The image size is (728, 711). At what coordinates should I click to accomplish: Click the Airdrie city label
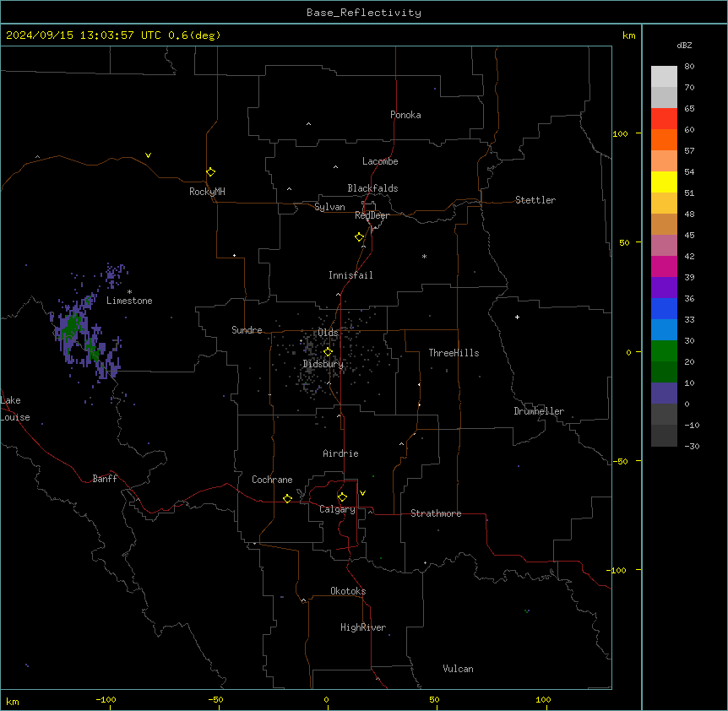tap(341, 453)
